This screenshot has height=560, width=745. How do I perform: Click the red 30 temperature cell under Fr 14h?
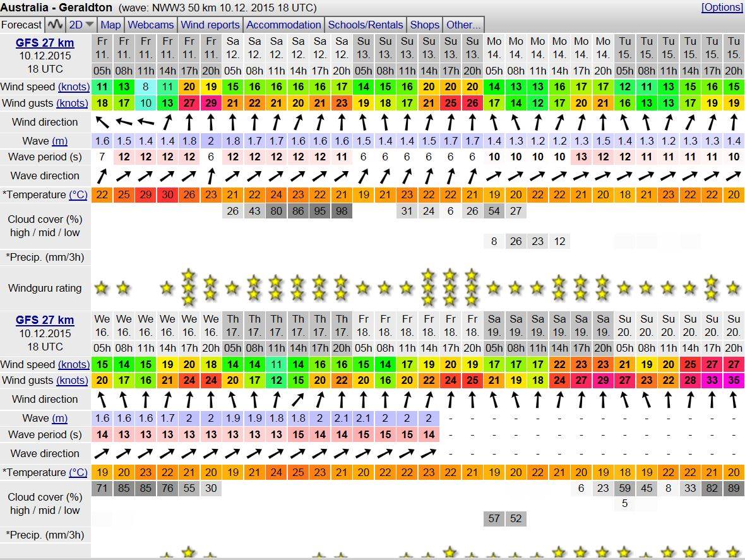point(167,194)
